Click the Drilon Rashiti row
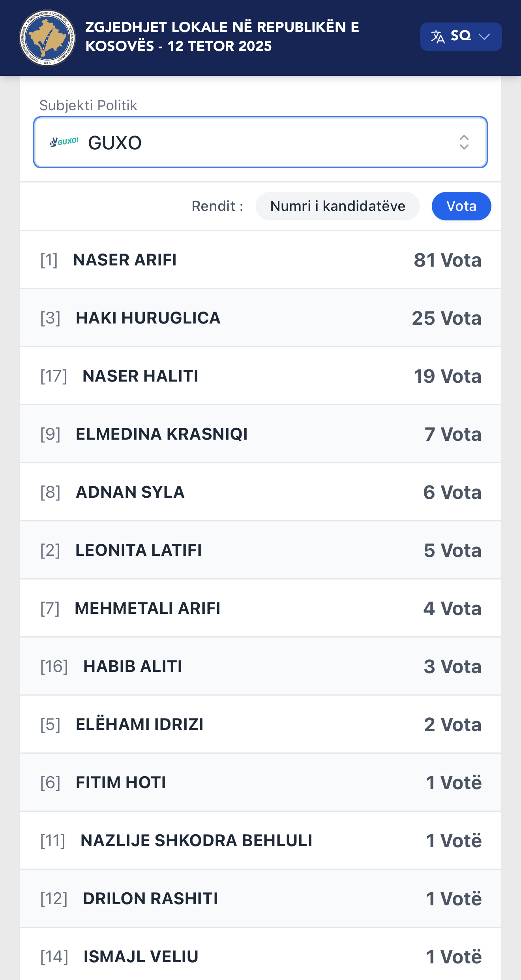Screen dimensions: 521x980 pyautogui.click(x=260, y=899)
